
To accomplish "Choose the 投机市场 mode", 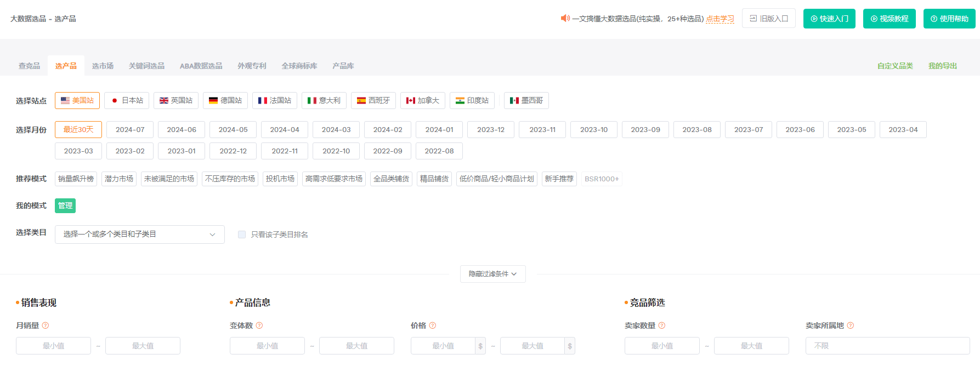I will [280, 179].
